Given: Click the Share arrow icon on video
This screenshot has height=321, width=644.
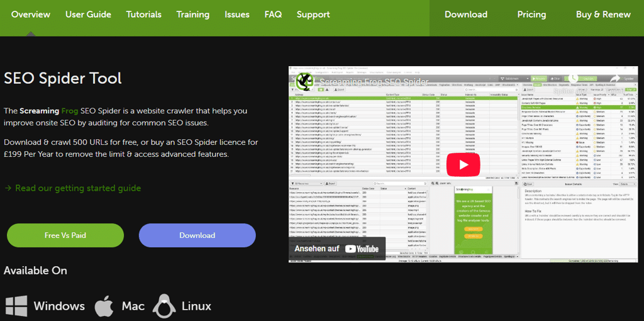Looking at the screenshot, I should pyautogui.click(x=615, y=79).
